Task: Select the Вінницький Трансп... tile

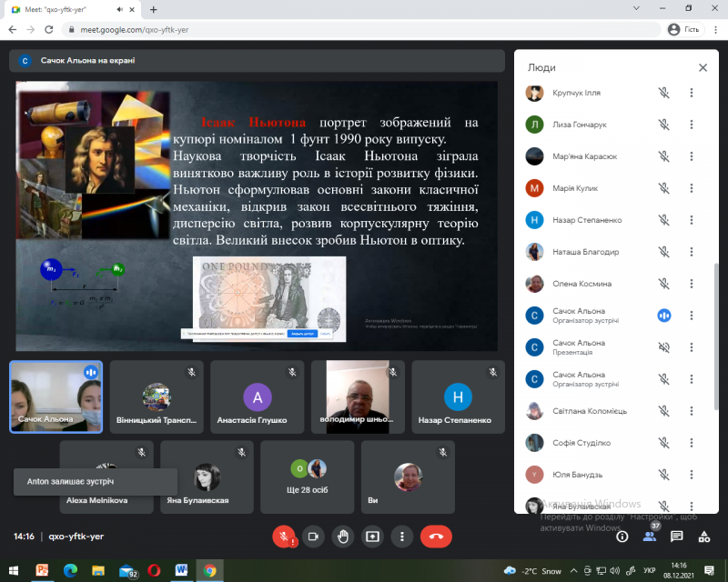Action: point(157,396)
